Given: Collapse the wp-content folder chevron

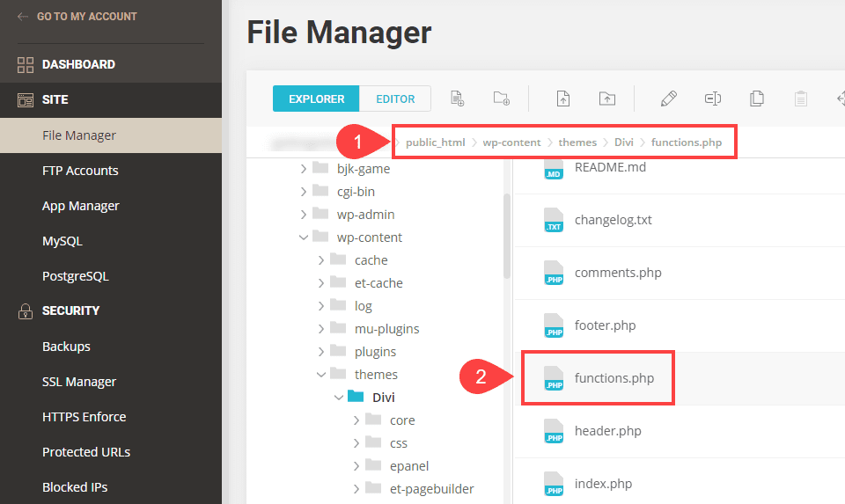Looking at the screenshot, I should (304, 237).
